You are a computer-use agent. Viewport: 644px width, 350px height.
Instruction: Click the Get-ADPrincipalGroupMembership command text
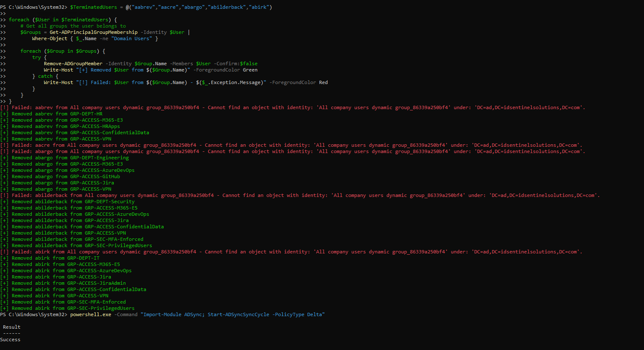pos(94,32)
